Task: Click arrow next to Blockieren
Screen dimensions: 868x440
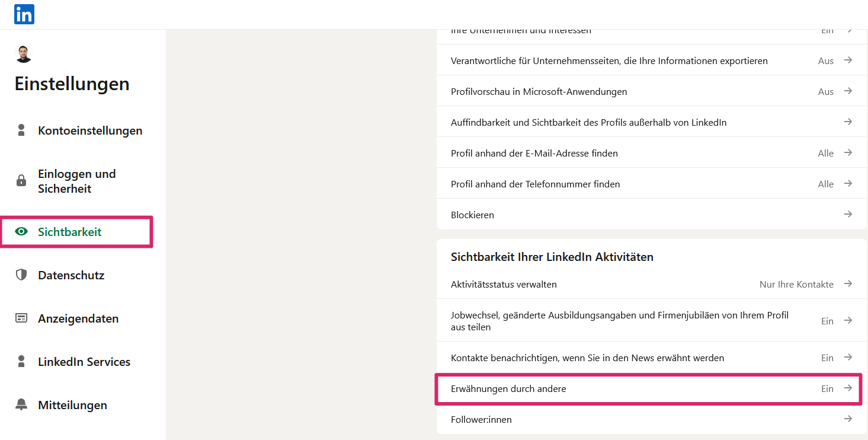Action: [x=848, y=214]
